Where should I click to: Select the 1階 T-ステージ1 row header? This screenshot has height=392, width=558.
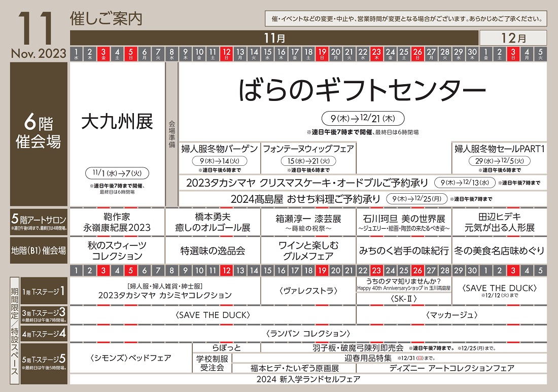tap(44, 291)
